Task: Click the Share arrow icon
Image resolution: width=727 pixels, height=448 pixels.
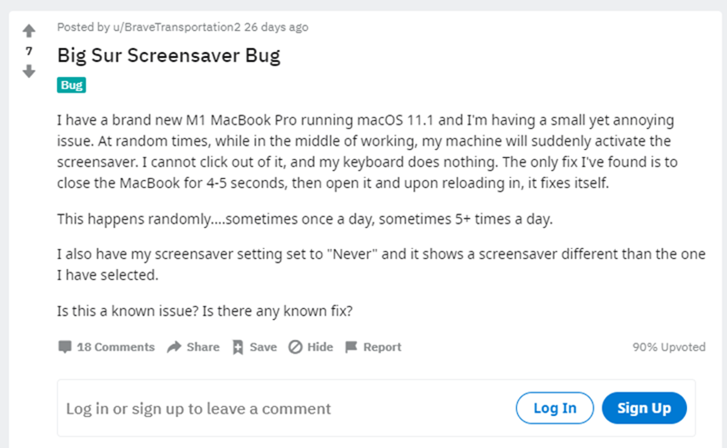Action: click(x=174, y=347)
